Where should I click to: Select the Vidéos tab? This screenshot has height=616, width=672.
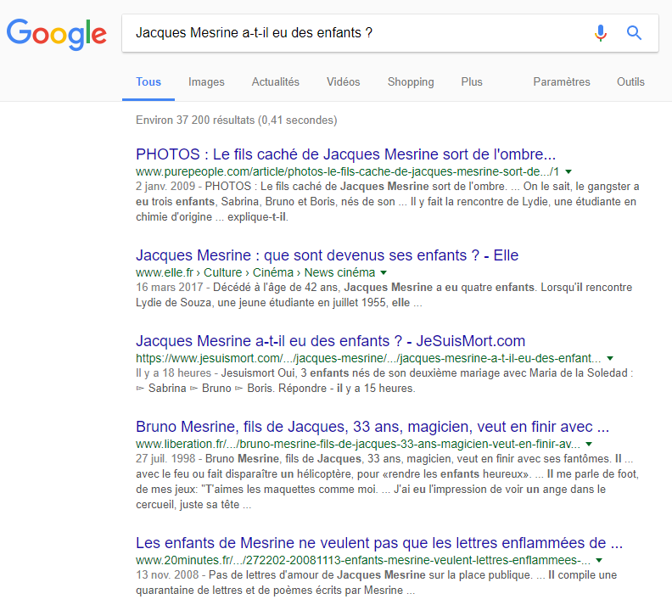[343, 82]
